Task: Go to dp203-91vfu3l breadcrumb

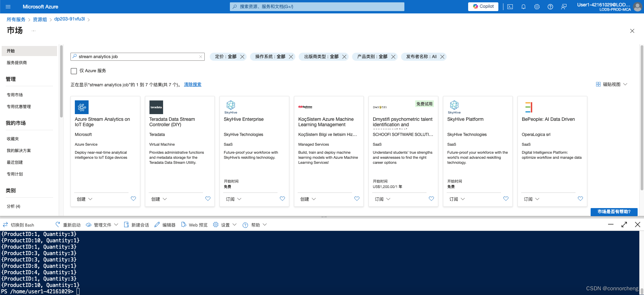Action: 69,19
